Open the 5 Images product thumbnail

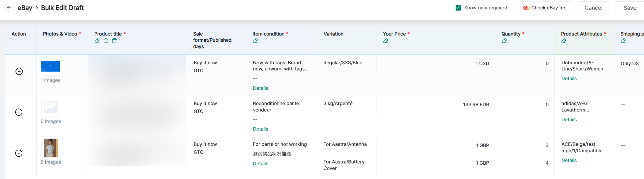[x=51, y=148]
